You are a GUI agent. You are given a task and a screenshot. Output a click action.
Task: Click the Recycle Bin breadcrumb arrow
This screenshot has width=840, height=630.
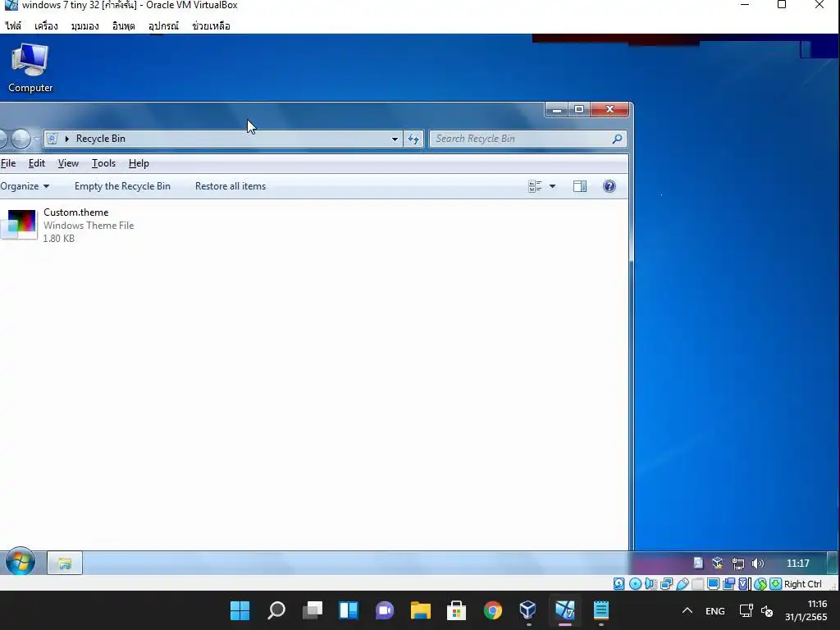pyautogui.click(x=67, y=139)
